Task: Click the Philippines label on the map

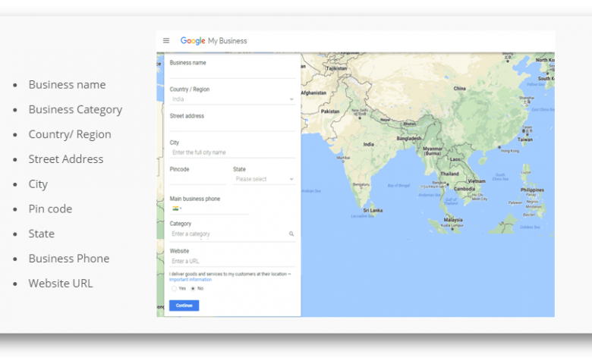Action: point(532,190)
